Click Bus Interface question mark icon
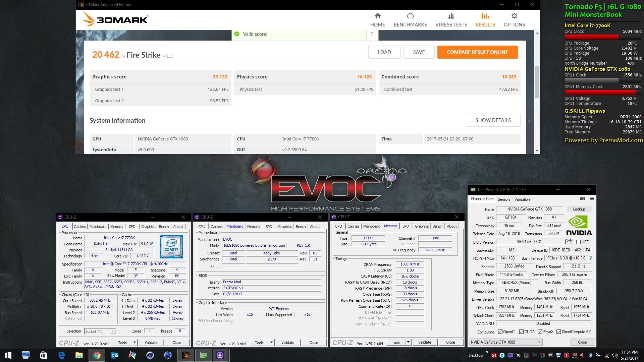Viewport: 644px width, 362px height. coord(591,258)
